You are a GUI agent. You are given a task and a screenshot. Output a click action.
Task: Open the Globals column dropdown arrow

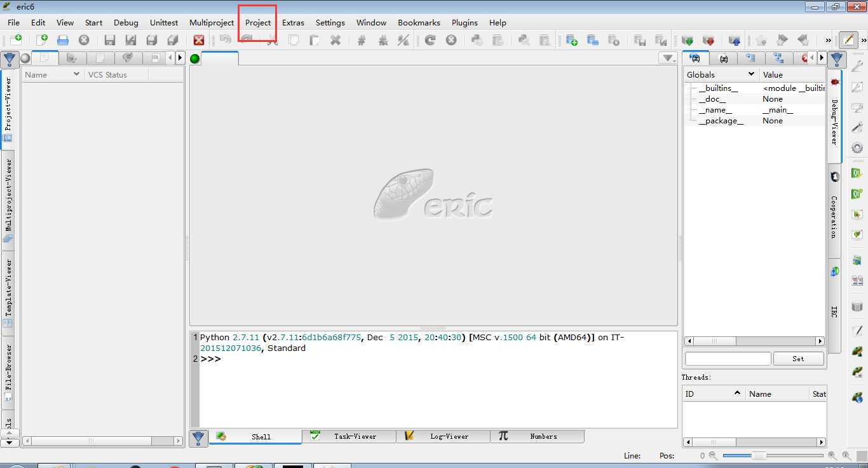tap(751, 74)
